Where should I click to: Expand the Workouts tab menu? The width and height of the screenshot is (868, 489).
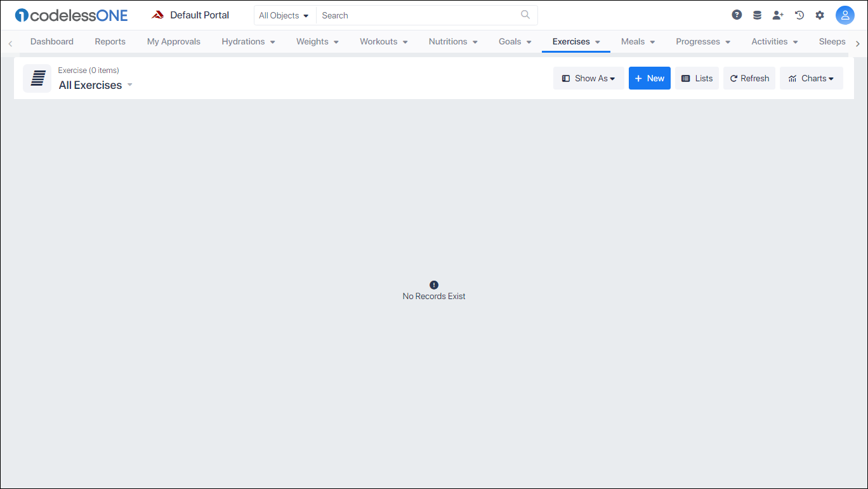pyautogui.click(x=383, y=41)
